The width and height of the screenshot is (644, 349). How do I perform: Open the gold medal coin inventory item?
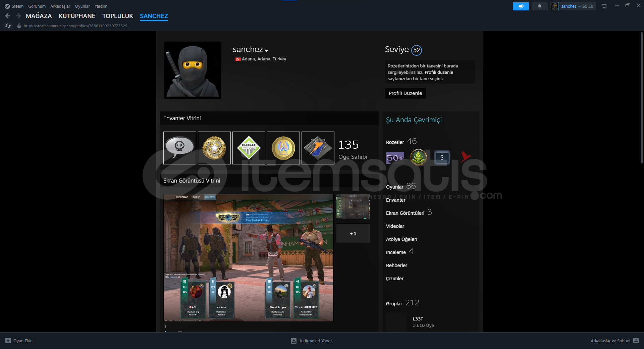tap(283, 148)
